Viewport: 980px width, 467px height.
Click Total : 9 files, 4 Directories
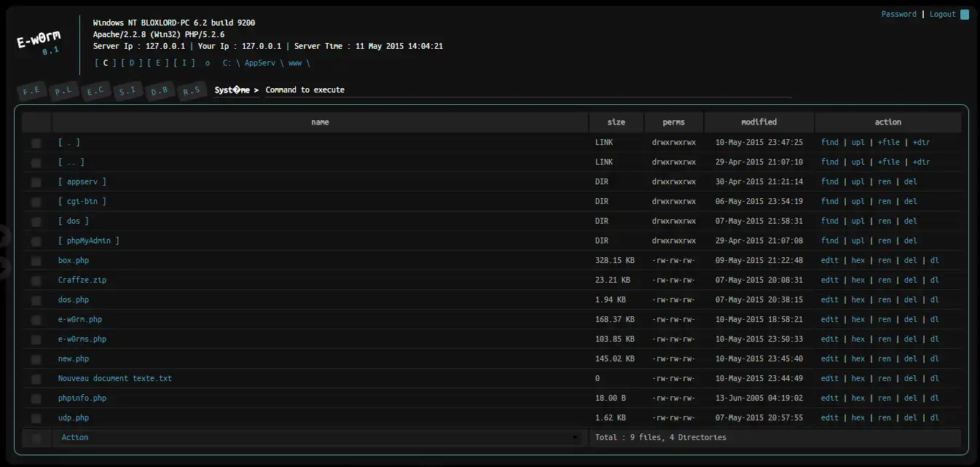coord(661,437)
